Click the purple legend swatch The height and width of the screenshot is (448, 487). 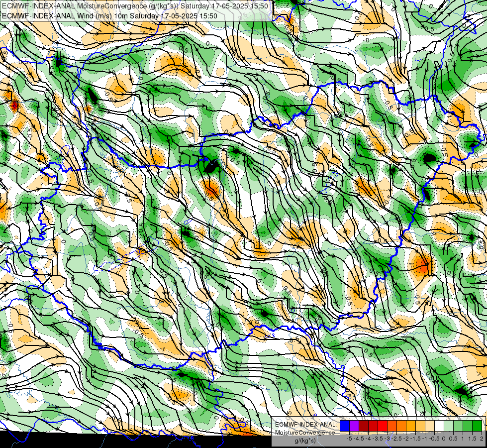[354, 426]
